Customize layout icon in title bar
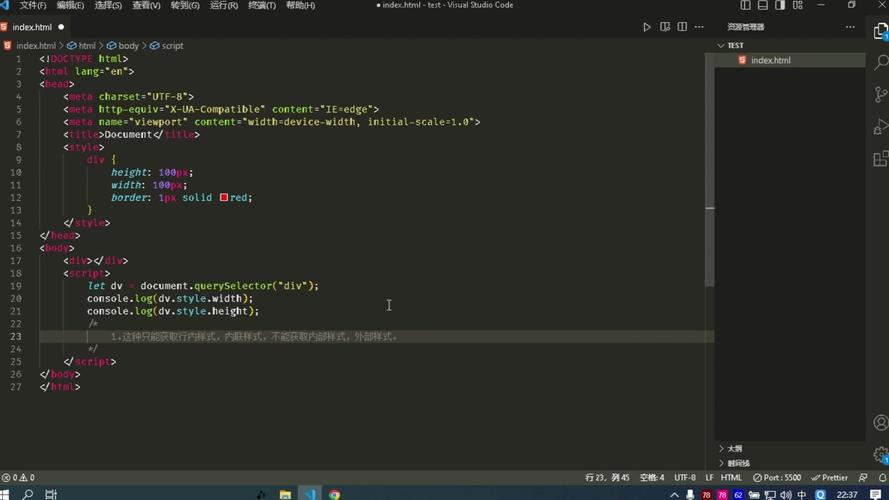 click(x=798, y=5)
